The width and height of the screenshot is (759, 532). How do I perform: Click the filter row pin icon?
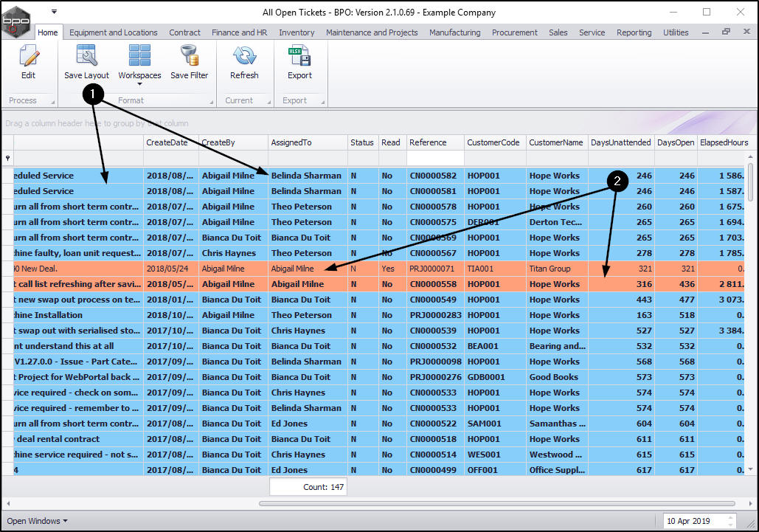click(7, 159)
